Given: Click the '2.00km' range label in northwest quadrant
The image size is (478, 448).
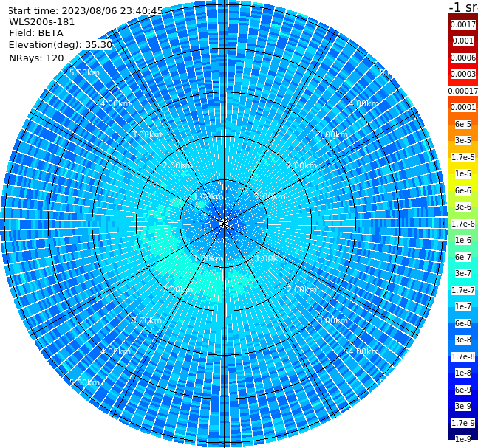Looking at the screenshot, I should pos(178,165).
